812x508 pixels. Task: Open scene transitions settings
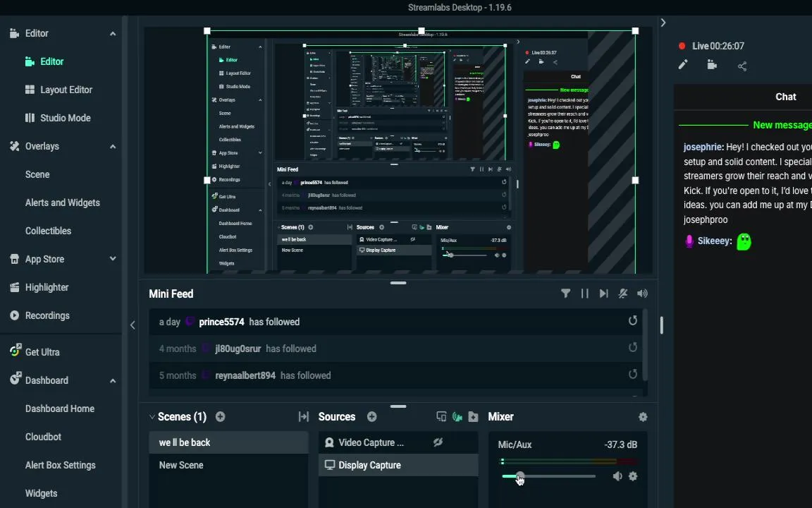coord(304,417)
